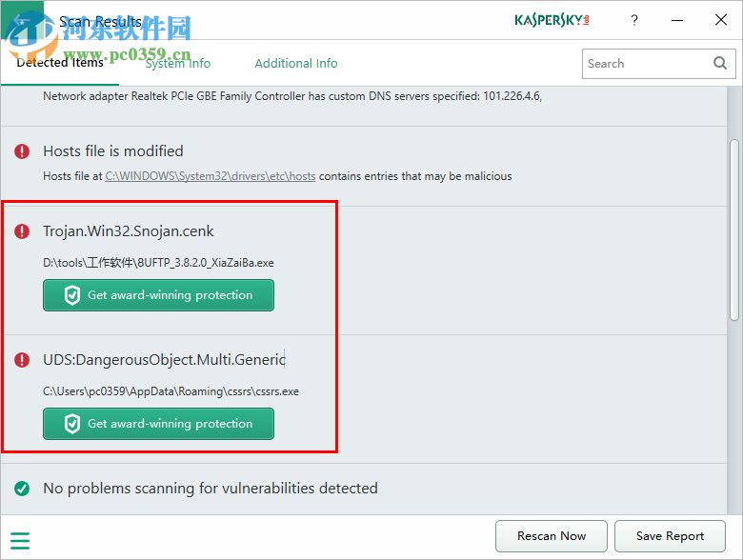Image resolution: width=743 pixels, height=560 pixels.
Task: Open help question mark icon
Action: [x=634, y=20]
